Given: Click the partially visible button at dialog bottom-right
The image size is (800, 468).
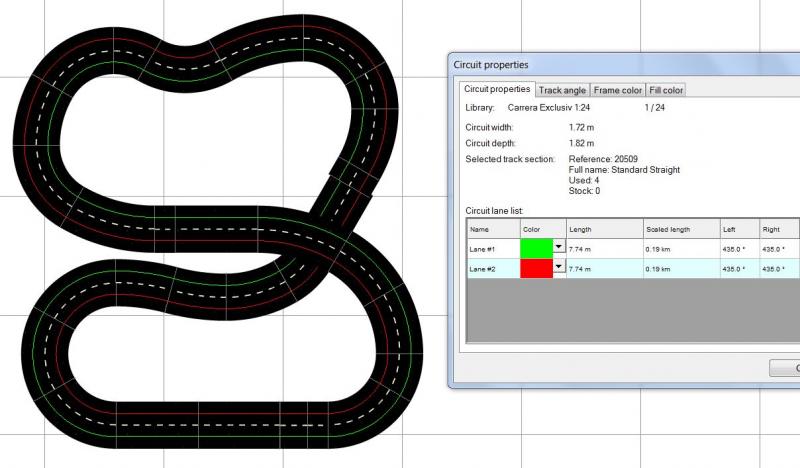Looking at the screenshot, I should pos(785,368).
